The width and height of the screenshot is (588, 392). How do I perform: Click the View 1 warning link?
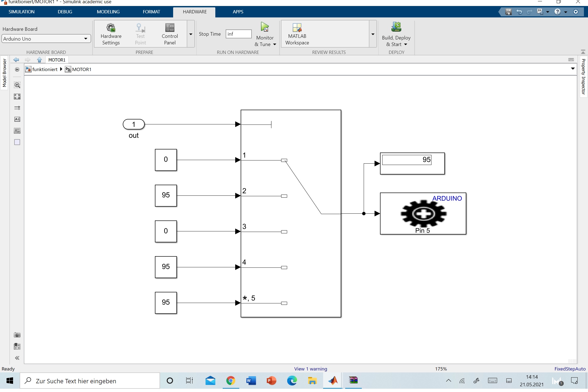(311, 369)
